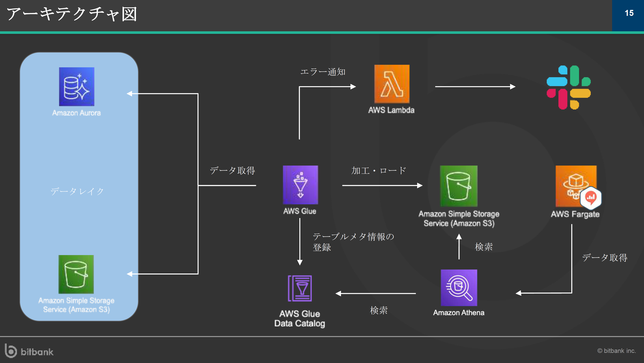Click the bitbank logo in footer

[29, 351]
